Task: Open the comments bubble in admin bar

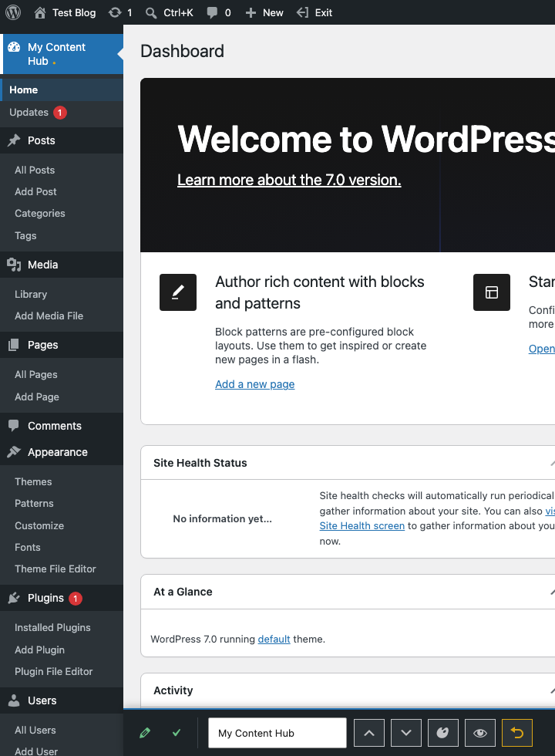Action: point(219,12)
